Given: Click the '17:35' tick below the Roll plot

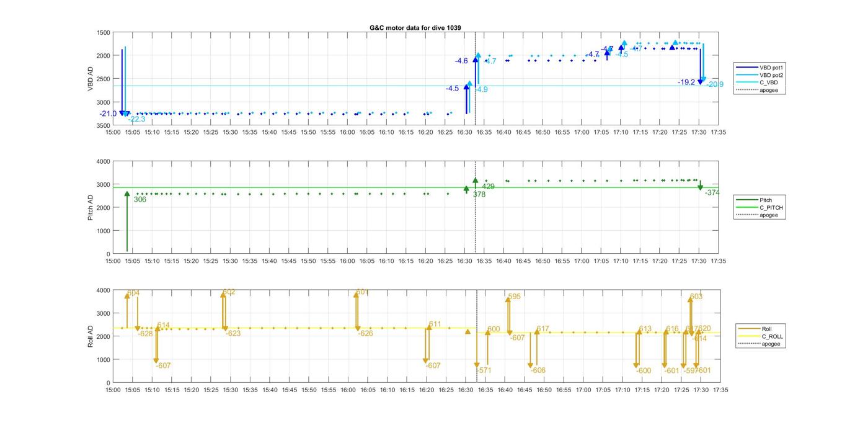Looking at the screenshot, I should tap(720, 390).
